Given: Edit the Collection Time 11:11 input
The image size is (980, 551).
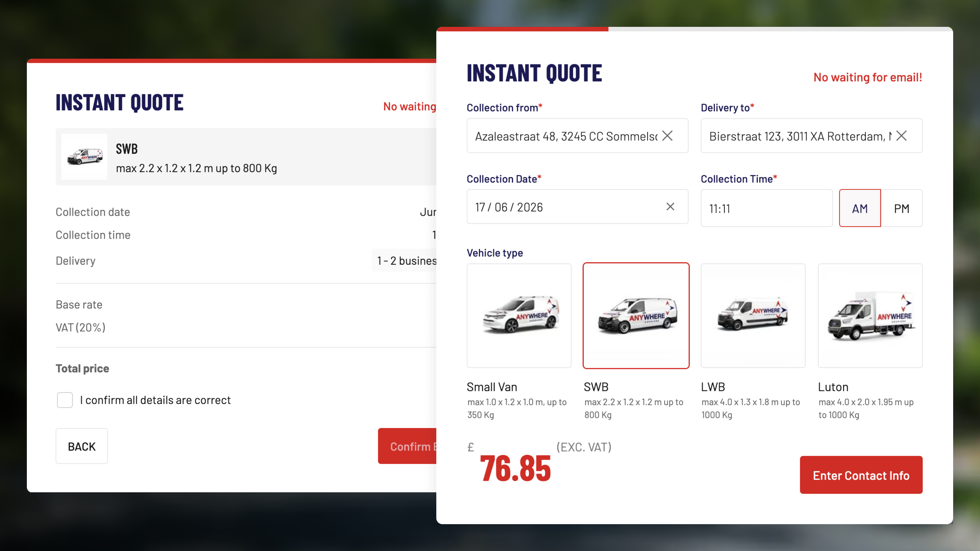Looking at the screenshot, I should point(767,208).
